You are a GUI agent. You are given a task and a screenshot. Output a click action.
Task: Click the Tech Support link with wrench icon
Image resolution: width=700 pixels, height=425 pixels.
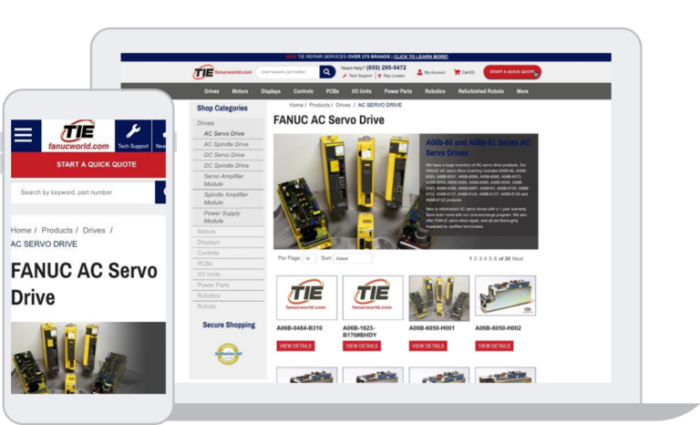(x=357, y=76)
